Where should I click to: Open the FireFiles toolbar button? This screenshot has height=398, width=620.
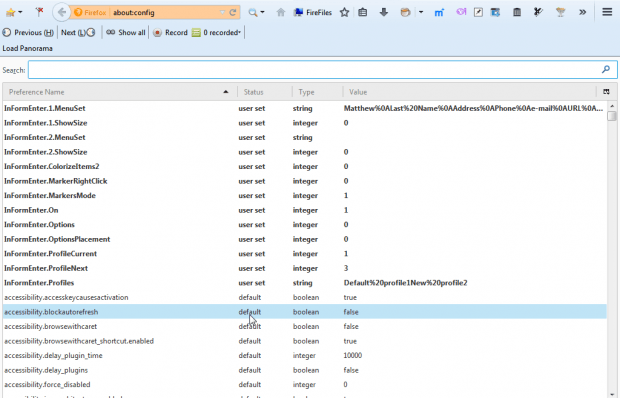click(313, 13)
